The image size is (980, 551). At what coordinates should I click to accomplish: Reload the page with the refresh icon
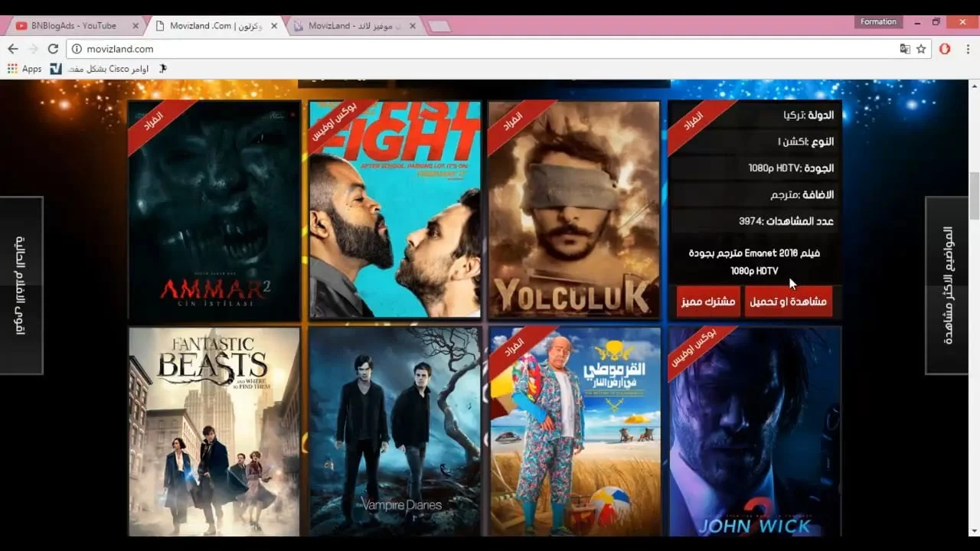coord(53,48)
